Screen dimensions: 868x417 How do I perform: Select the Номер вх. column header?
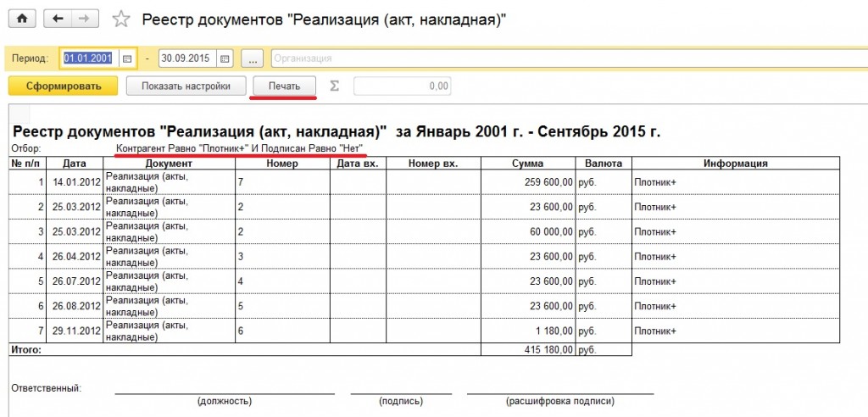[433, 164]
